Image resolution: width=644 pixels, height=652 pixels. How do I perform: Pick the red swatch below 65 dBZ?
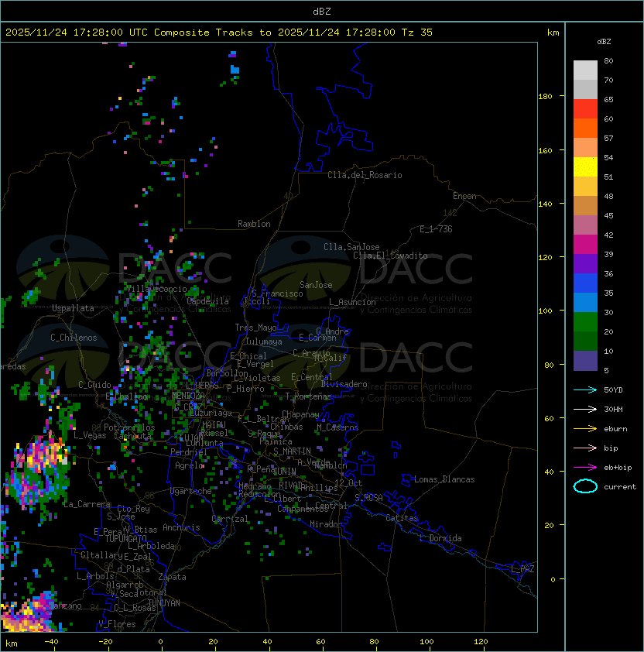[585, 109]
